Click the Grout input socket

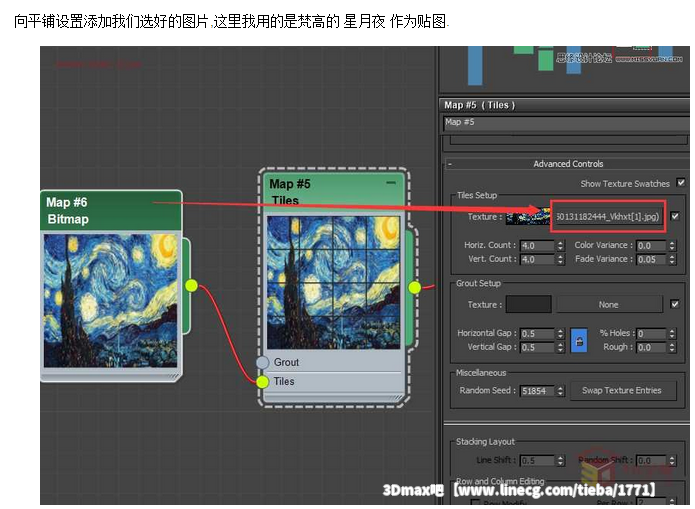pyautogui.click(x=262, y=362)
